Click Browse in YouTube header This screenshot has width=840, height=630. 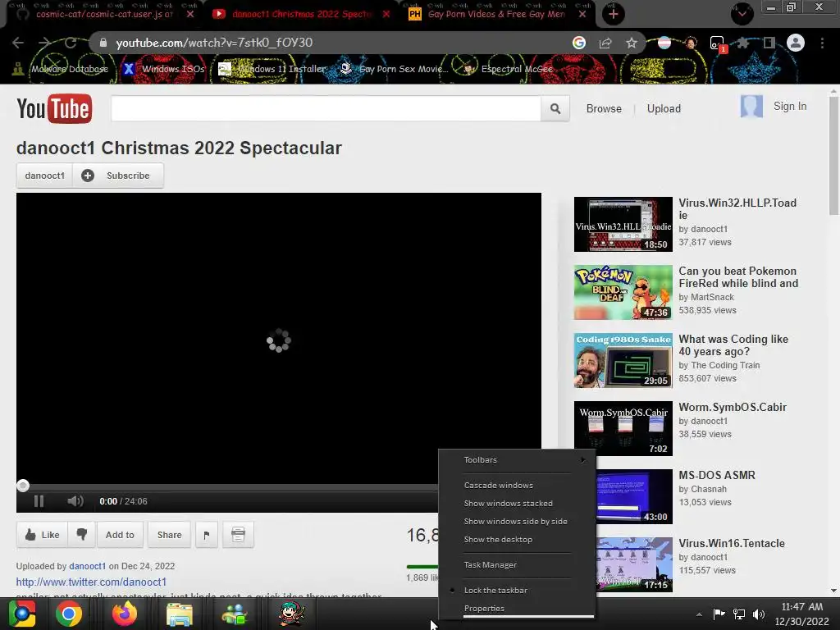(604, 109)
